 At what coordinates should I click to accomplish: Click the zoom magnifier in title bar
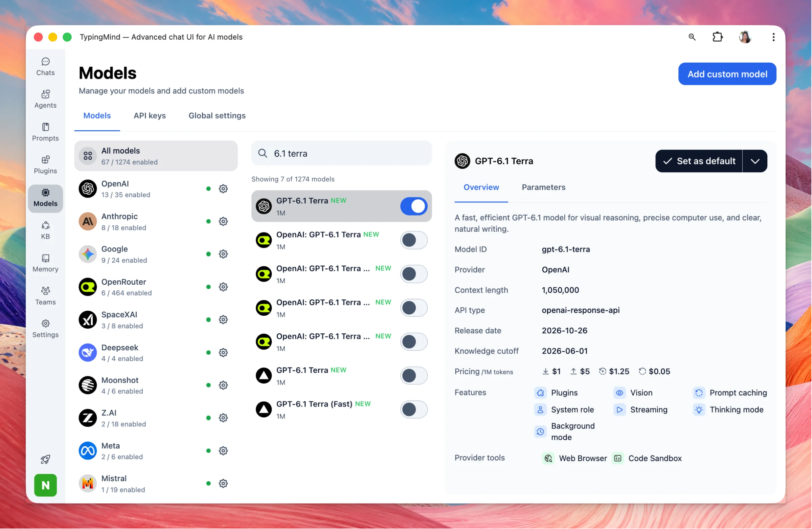coord(692,37)
